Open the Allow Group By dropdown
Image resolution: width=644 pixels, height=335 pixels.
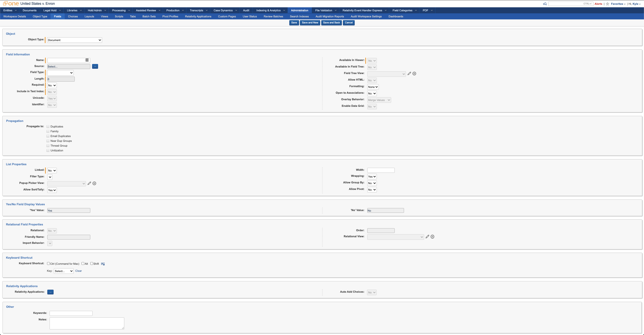point(372,183)
